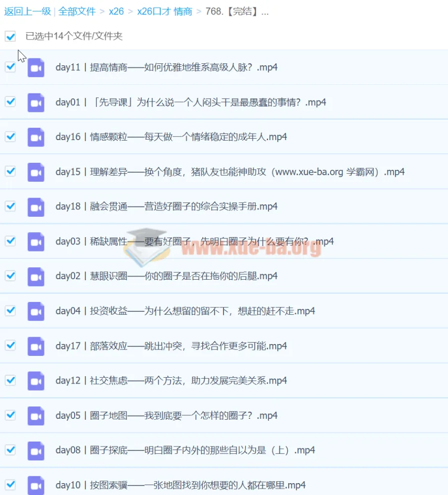The height and width of the screenshot is (495, 448).
Task: Click the video icon for day02 file
Action: tap(36, 277)
